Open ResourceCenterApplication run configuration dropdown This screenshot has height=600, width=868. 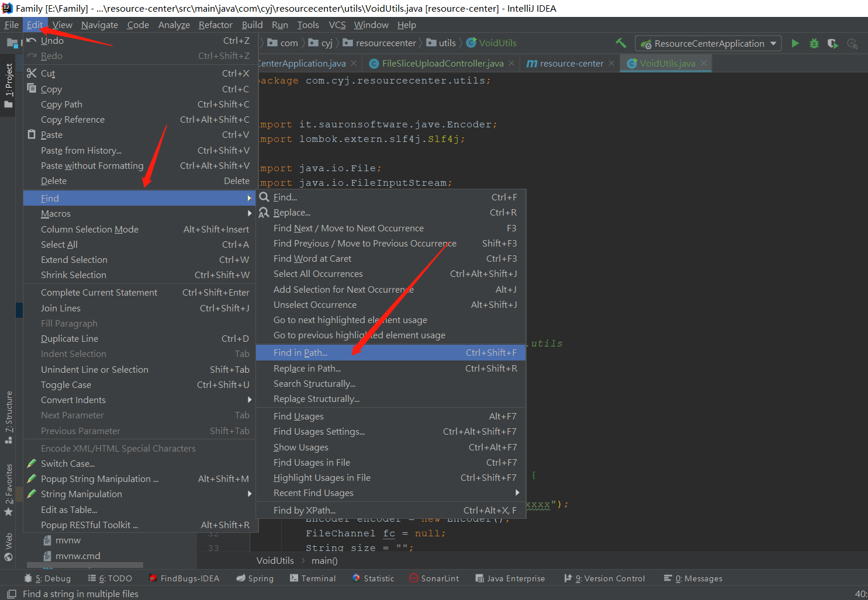coord(708,43)
